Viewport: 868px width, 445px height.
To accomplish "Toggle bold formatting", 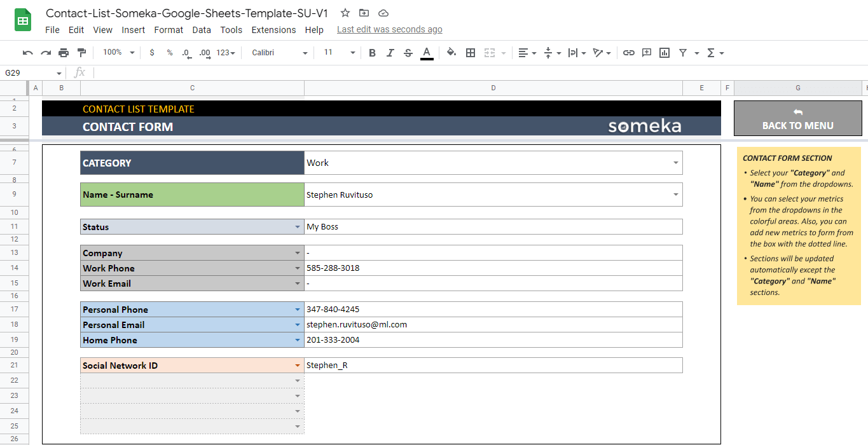I will pos(372,53).
